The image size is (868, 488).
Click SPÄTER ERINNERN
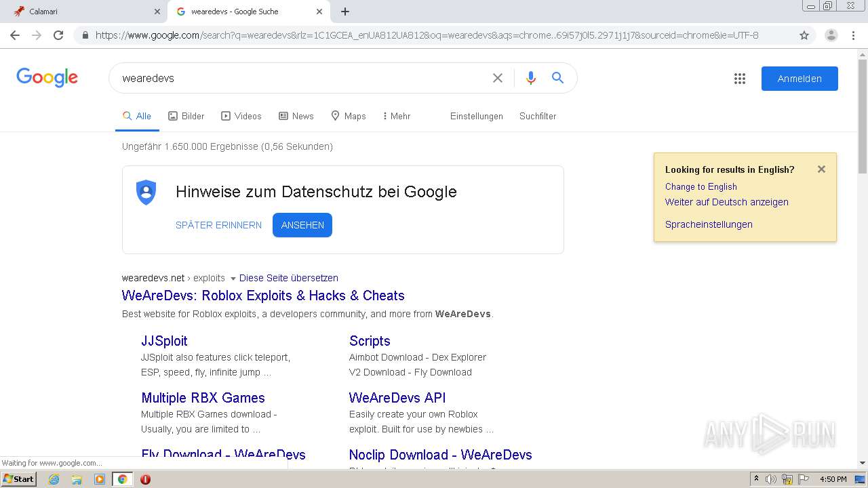(218, 226)
